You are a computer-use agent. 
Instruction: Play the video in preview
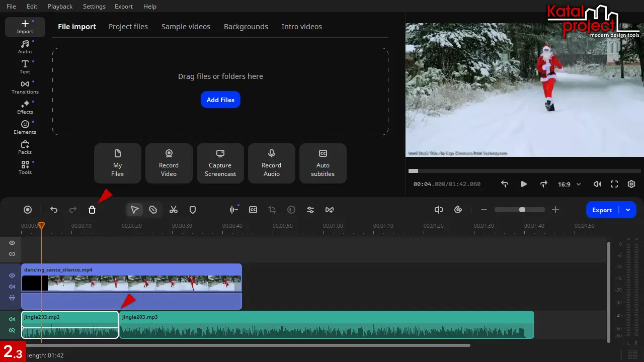pyautogui.click(x=524, y=185)
